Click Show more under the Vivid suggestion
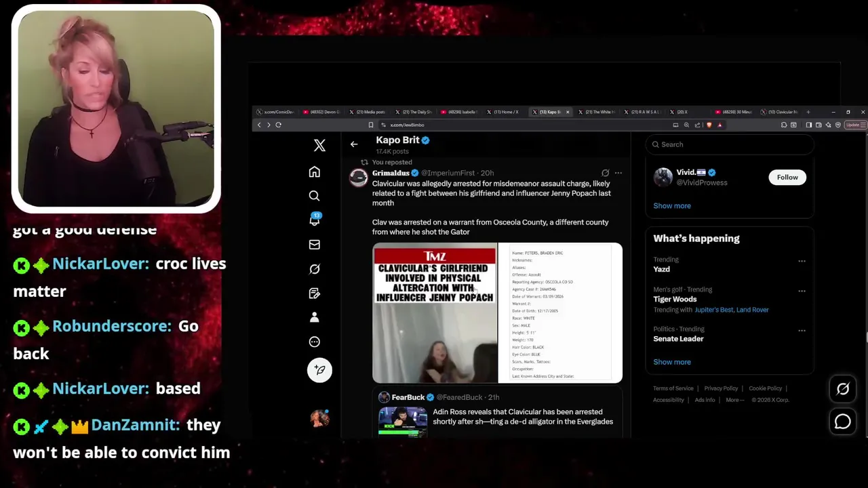 pyautogui.click(x=672, y=206)
